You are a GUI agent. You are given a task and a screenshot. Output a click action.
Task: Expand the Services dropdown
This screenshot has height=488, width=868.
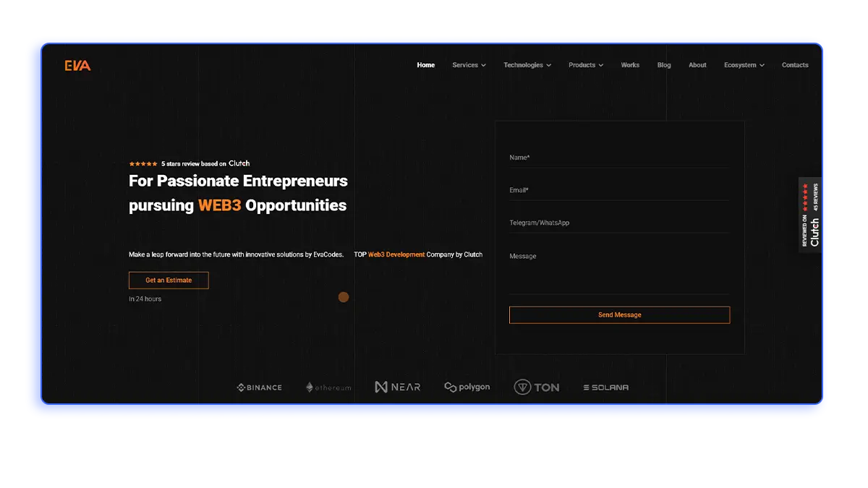469,65
